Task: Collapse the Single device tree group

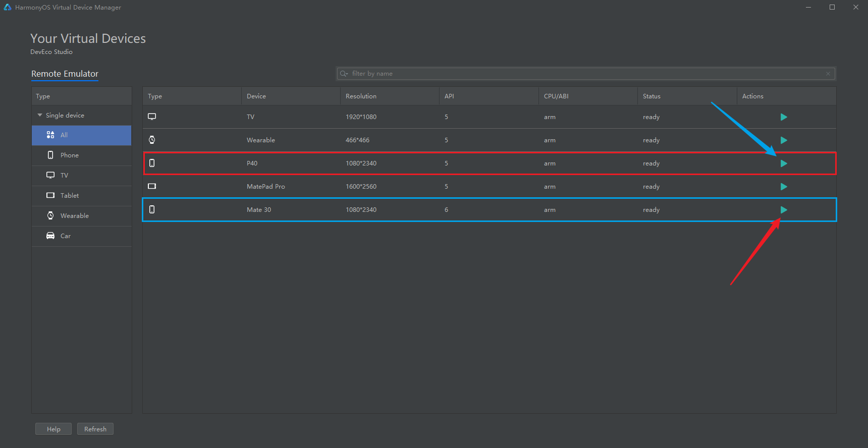Action: [40, 115]
